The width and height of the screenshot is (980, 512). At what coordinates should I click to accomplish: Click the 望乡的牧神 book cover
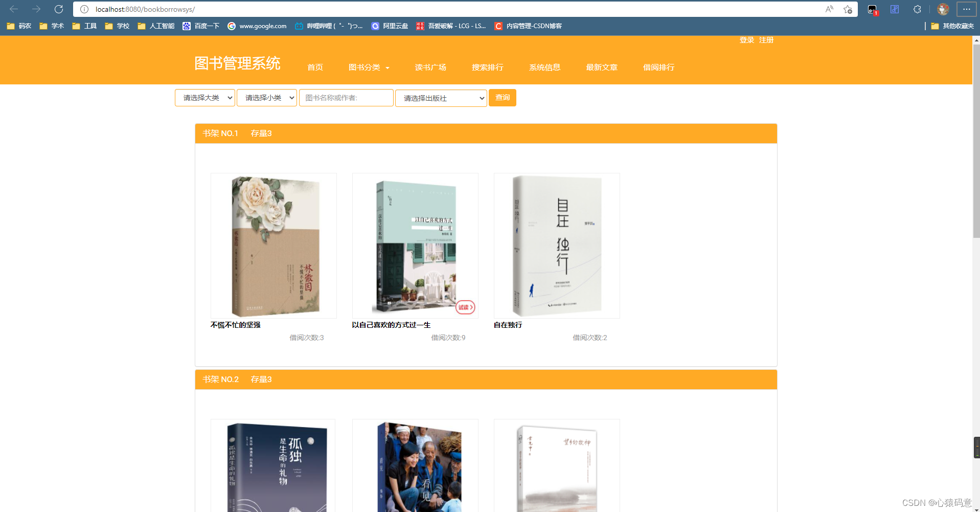(x=557, y=466)
